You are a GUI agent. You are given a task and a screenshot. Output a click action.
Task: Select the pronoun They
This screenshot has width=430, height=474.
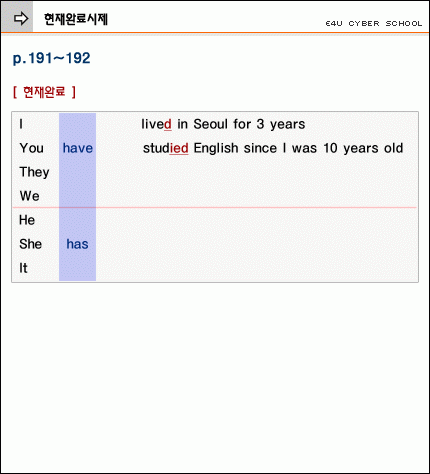click(x=34, y=172)
